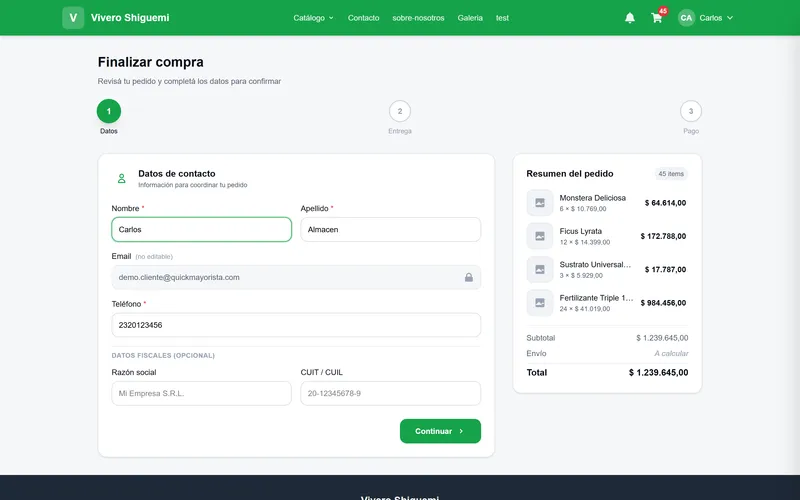Click the '12 × $ 14.399,00' quantity line

pos(585,242)
